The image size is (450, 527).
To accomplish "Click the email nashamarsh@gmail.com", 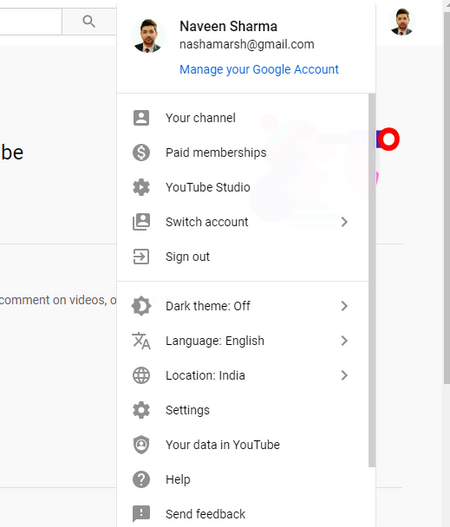I will click(247, 44).
